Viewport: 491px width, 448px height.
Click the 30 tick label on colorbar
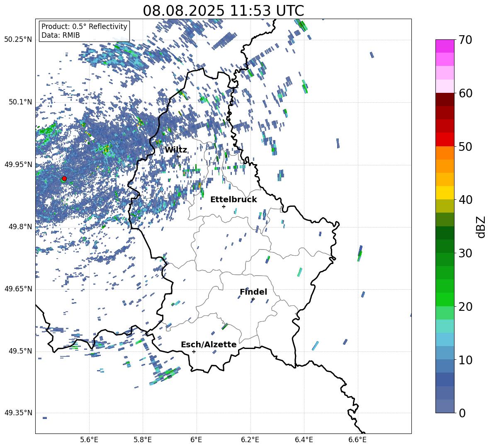[x=466, y=253]
